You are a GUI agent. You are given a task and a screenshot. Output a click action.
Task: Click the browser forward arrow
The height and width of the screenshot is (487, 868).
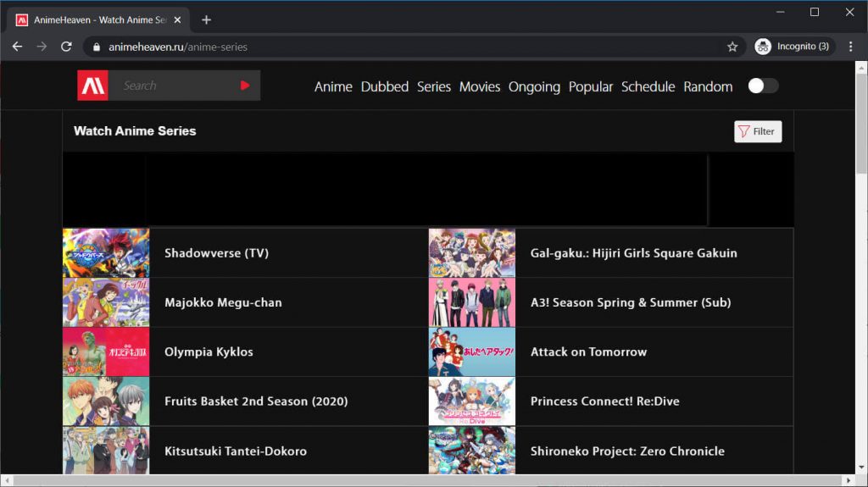click(42, 47)
